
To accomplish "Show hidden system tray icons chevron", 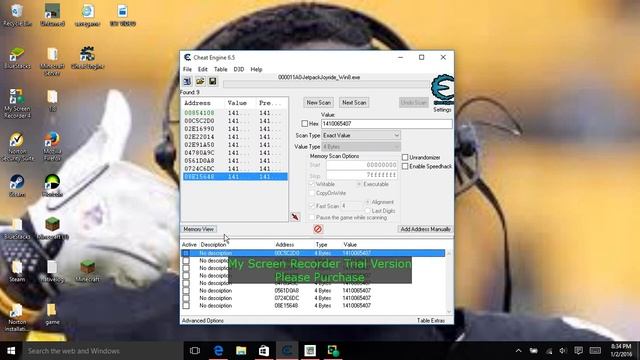I will (x=518, y=351).
